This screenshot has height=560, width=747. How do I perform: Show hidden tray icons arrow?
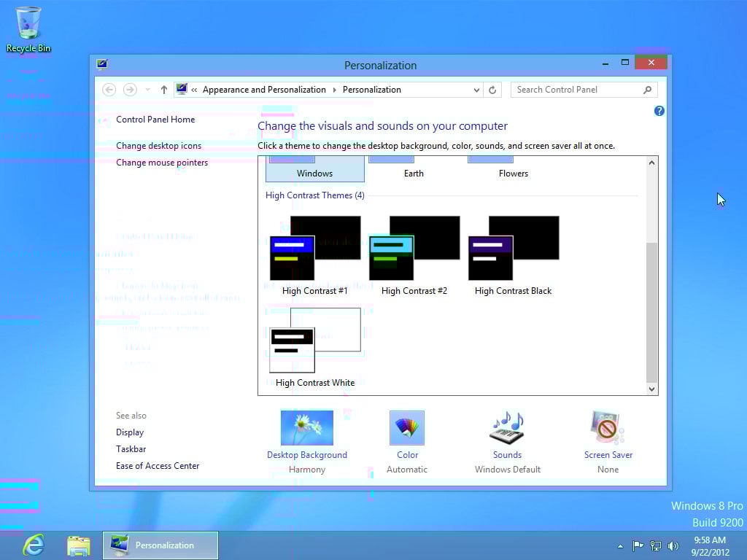tap(620, 546)
